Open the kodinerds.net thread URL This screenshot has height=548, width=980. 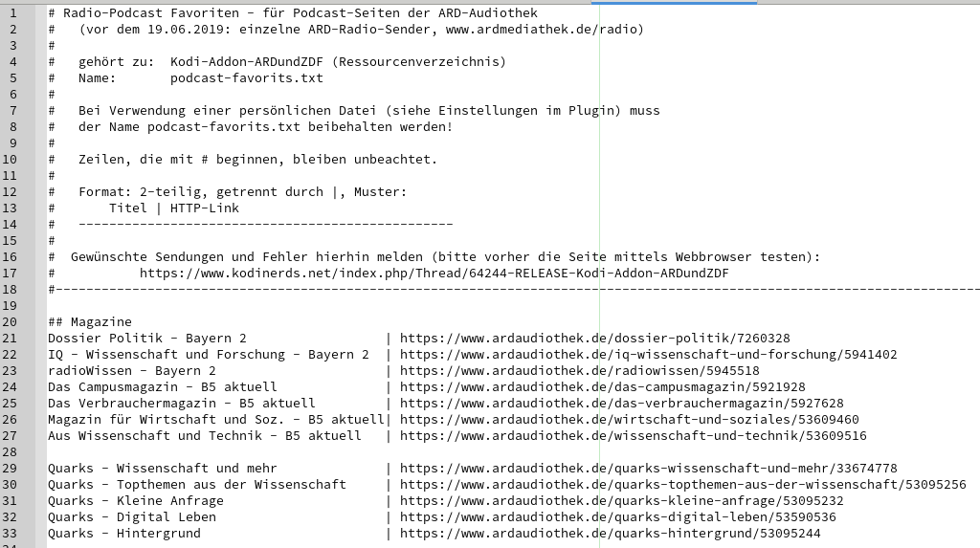(434, 274)
